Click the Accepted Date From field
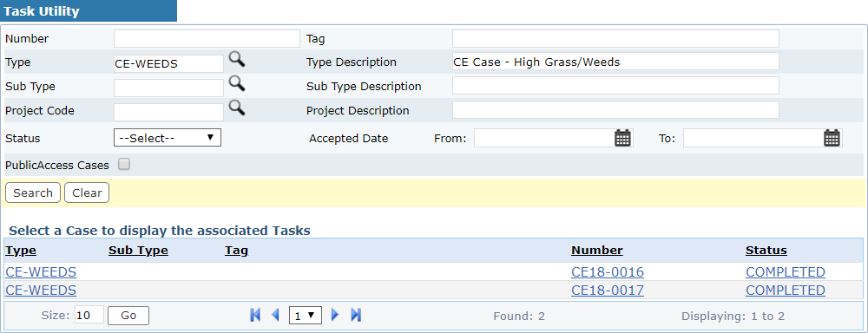Image resolution: width=868 pixels, height=333 pixels. click(543, 138)
